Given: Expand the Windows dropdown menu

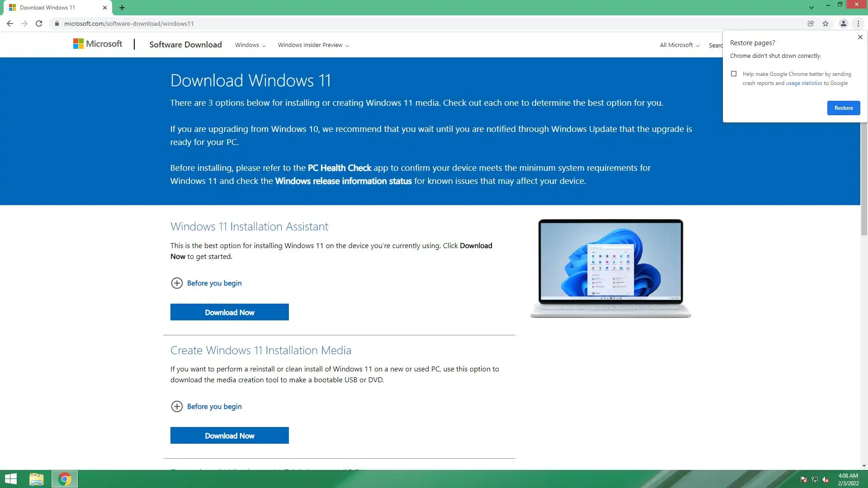Looking at the screenshot, I should tap(250, 45).
